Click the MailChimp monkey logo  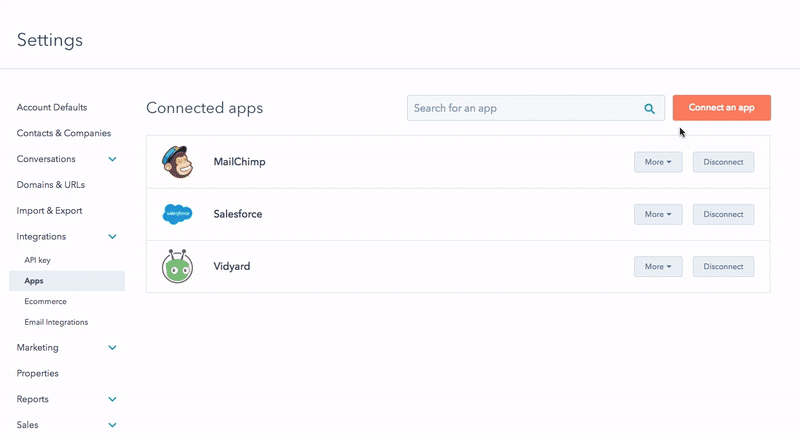pos(177,162)
